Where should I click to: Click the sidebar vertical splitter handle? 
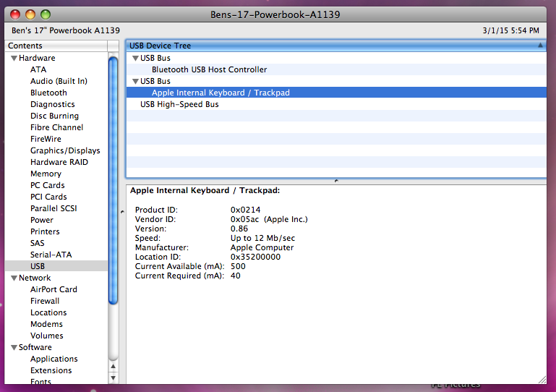tap(122, 212)
